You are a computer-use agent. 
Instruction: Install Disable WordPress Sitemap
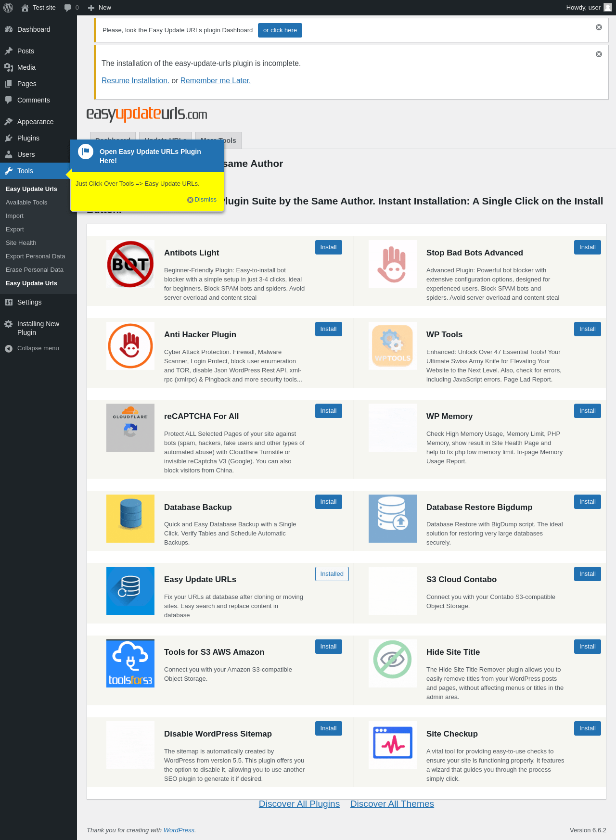point(329,728)
